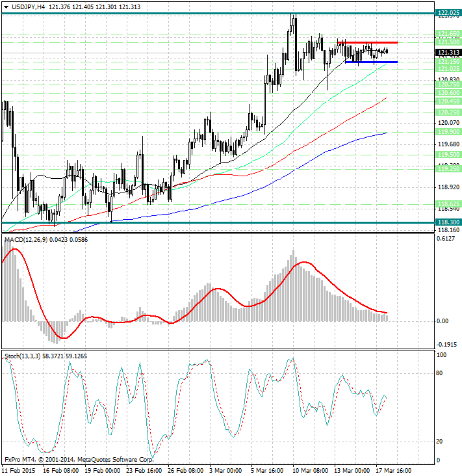Click the 13 Mar 00:00 date label
The width and height of the screenshot is (462, 476).
[x=352, y=471]
